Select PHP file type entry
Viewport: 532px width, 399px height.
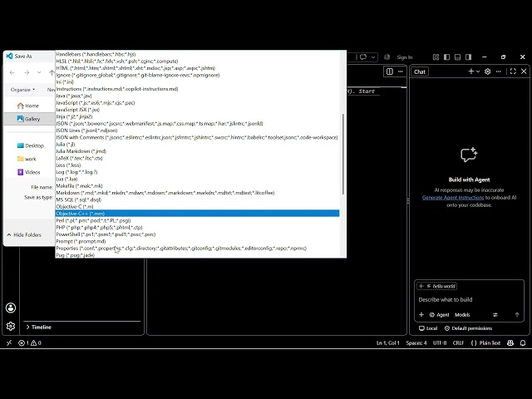point(198,227)
